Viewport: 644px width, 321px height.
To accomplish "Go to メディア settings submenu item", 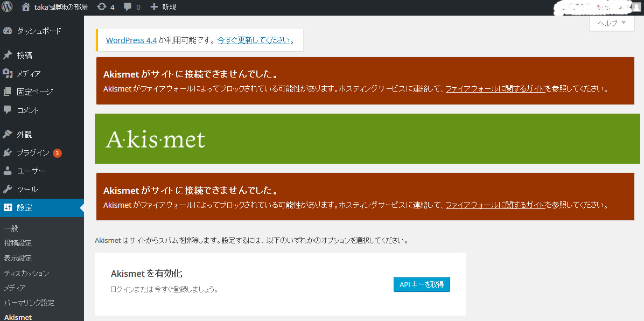I will pyautogui.click(x=15, y=288).
